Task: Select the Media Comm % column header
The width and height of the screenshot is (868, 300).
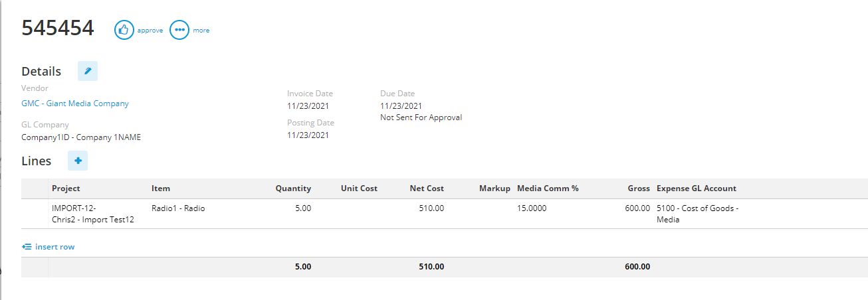Action: click(x=548, y=188)
